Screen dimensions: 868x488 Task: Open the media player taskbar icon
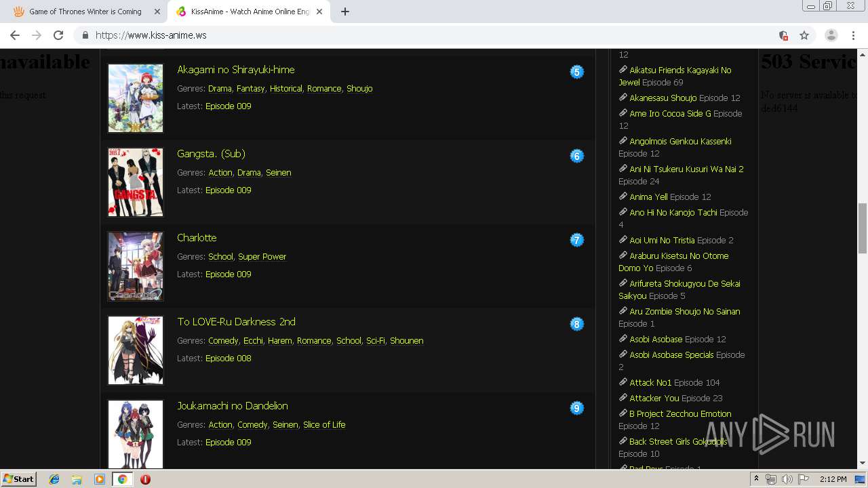tap(100, 479)
